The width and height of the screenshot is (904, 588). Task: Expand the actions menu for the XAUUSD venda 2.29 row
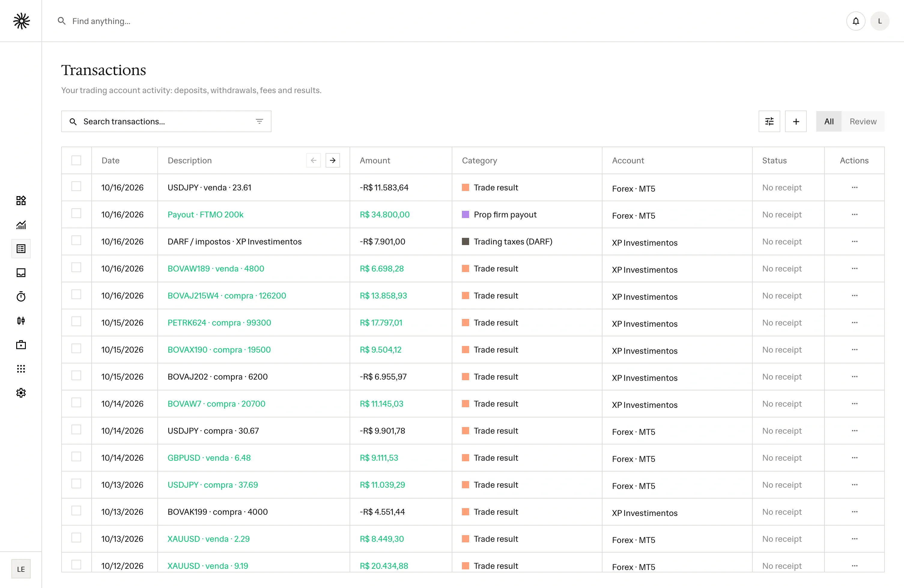pos(855,539)
